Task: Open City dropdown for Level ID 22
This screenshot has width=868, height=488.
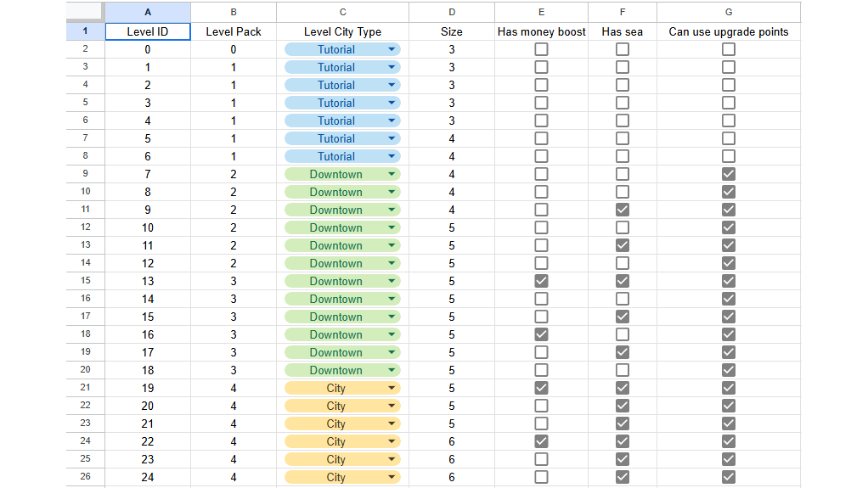Action: pyautogui.click(x=392, y=441)
